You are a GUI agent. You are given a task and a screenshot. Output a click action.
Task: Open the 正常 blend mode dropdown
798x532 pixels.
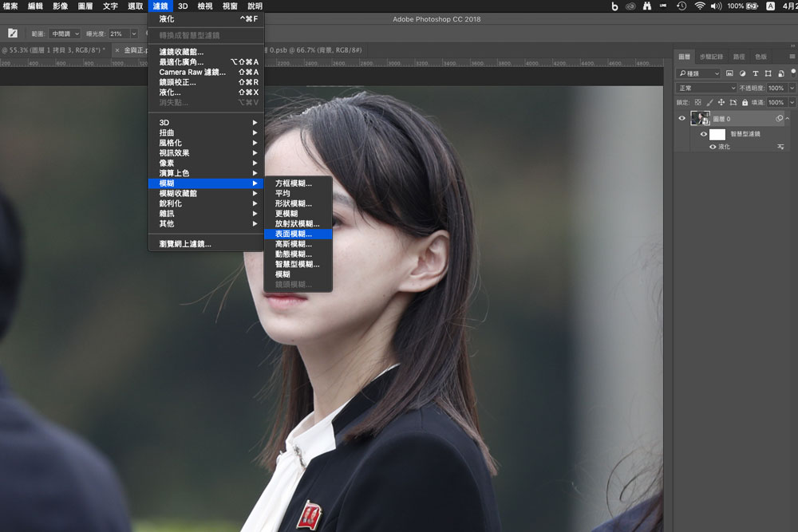(x=705, y=88)
